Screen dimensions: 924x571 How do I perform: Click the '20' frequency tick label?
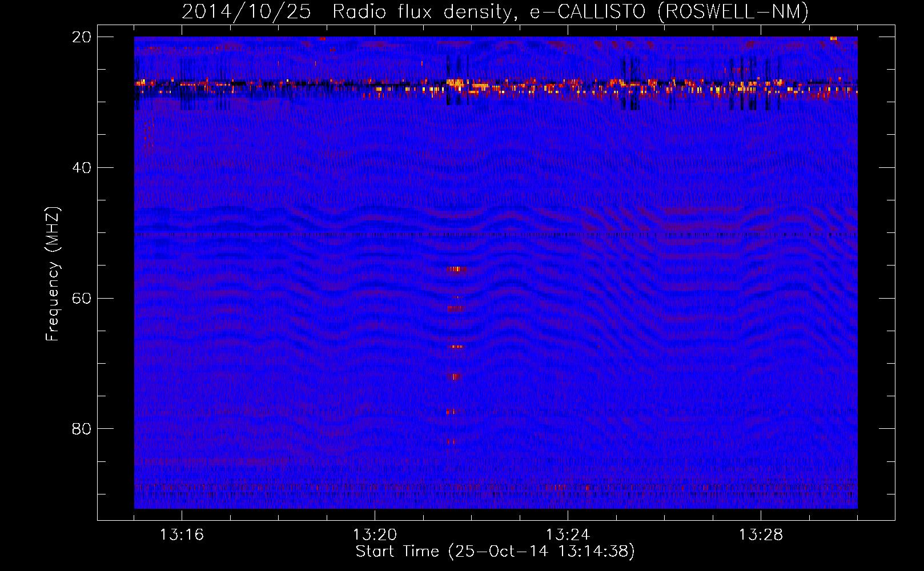pos(82,37)
